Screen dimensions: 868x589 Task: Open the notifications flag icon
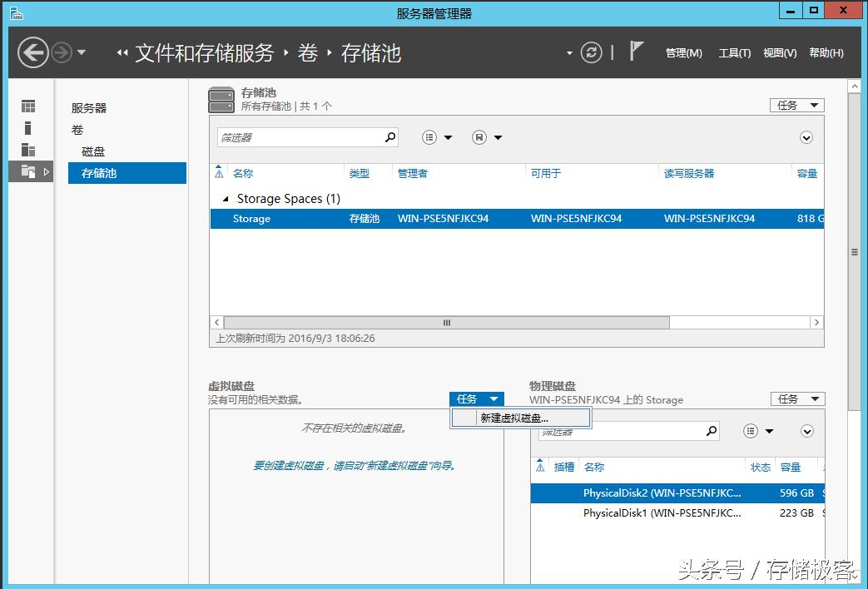pos(637,51)
